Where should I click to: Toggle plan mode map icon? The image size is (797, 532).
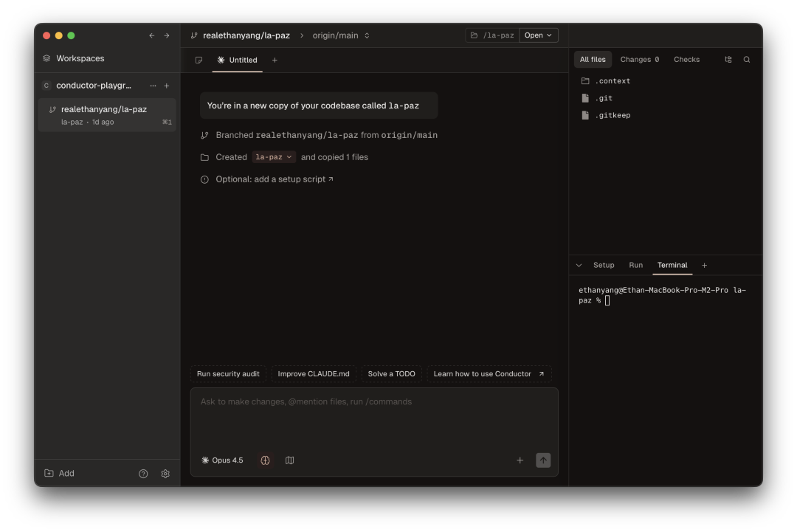(290, 460)
